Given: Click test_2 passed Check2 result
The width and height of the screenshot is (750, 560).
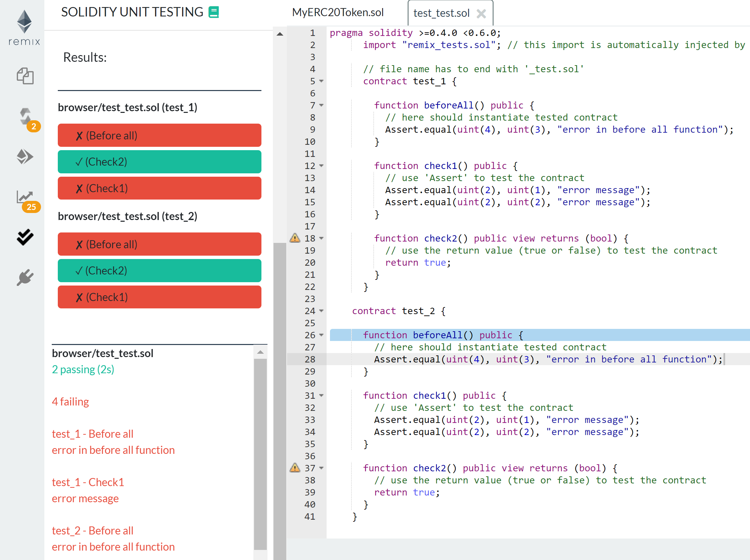Looking at the screenshot, I should (x=159, y=270).
